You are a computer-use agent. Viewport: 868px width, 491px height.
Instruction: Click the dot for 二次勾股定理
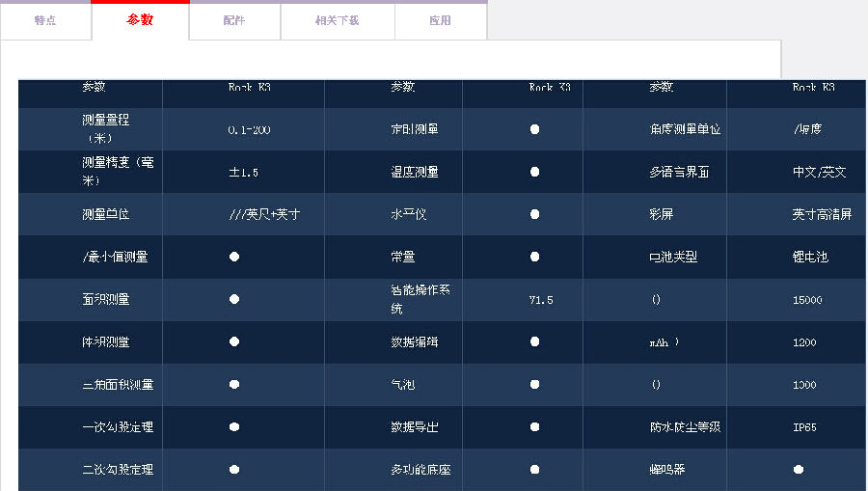234,470
